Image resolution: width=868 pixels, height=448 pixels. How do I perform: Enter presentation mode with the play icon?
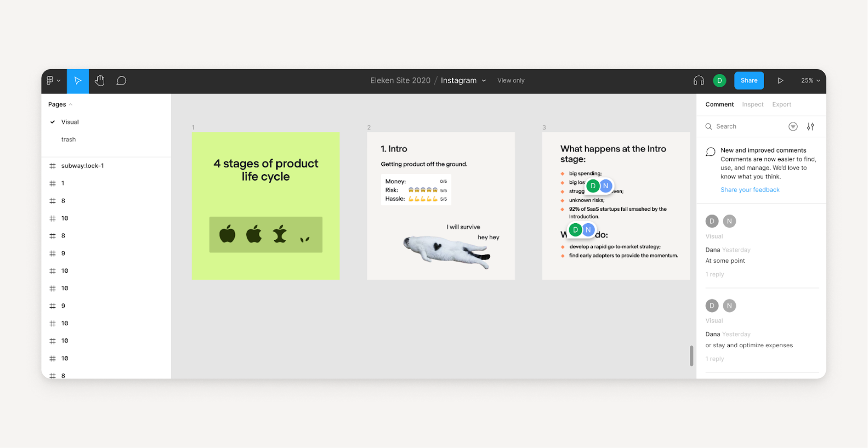780,80
